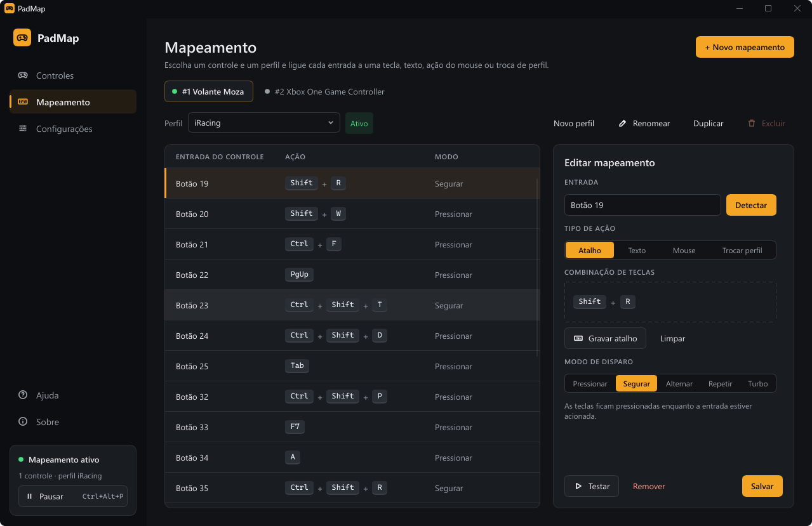Open the Perfil iRacing dropdown

coord(264,123)
